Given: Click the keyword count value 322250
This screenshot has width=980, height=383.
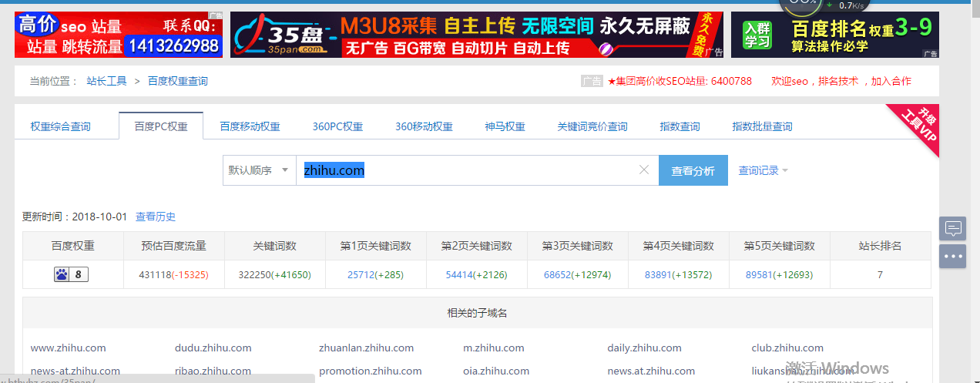Looking at the screenshot, I should 255,274.
